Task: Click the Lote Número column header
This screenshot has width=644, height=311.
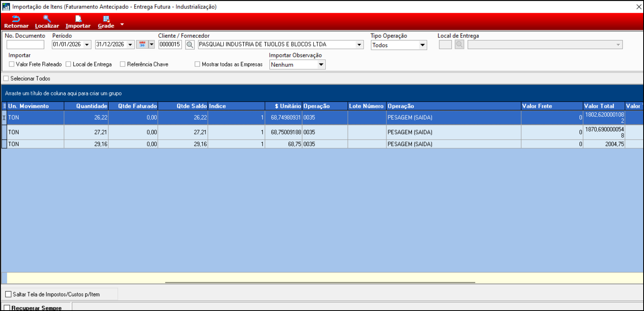Action: click(367, 106)
